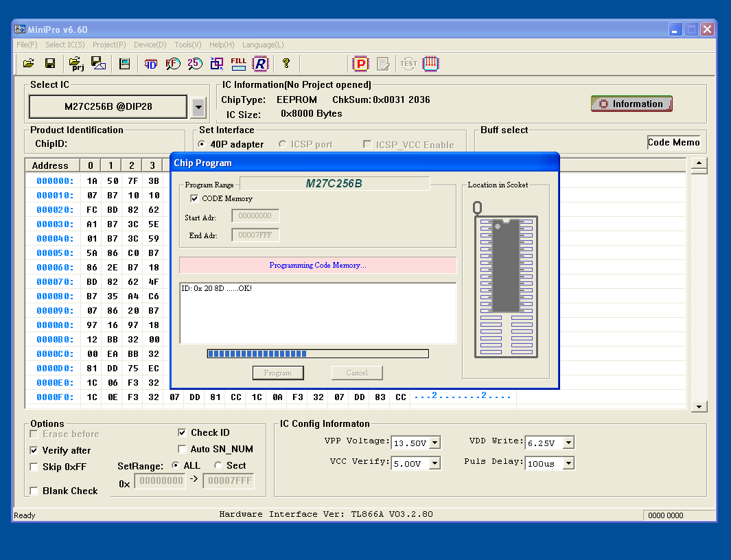731x560 pixels.
Task: Open a project via the prj folder icon
Action: pos(76,63)
